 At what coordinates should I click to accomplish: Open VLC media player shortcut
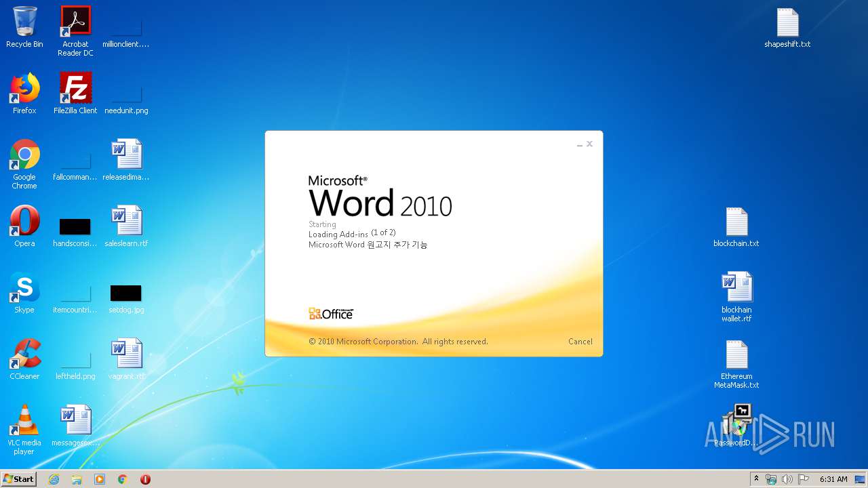(x=24, y=430)
